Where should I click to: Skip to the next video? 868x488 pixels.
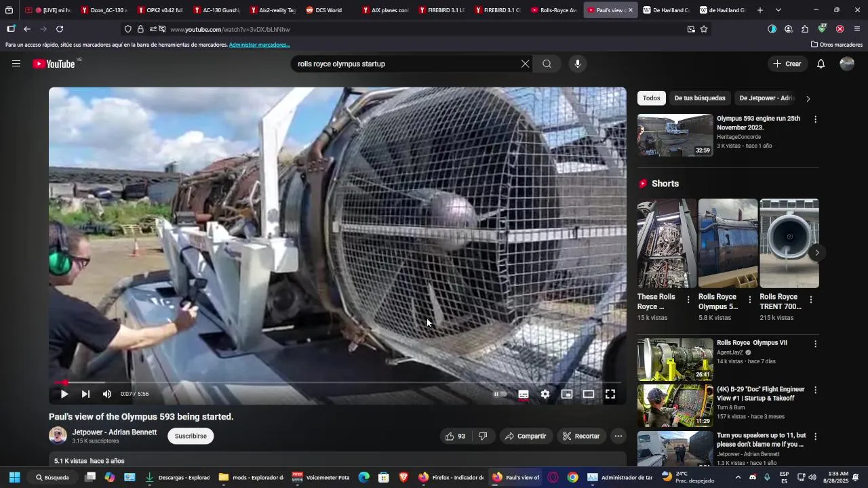pyautogui.click(x=85, y=394)
